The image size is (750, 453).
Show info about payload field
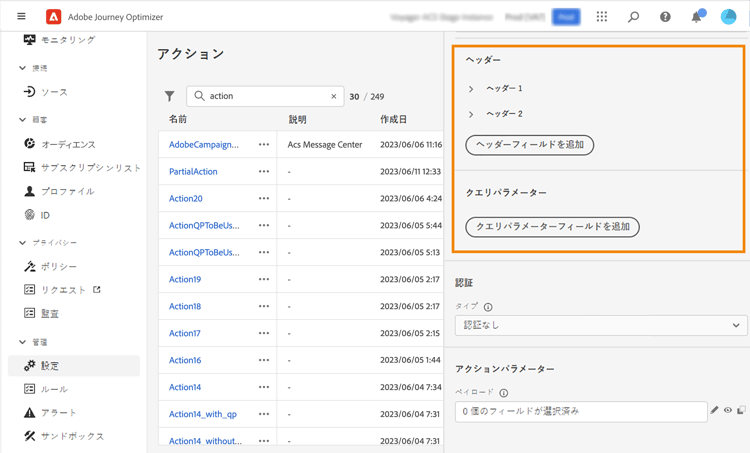tap(504, 393)
